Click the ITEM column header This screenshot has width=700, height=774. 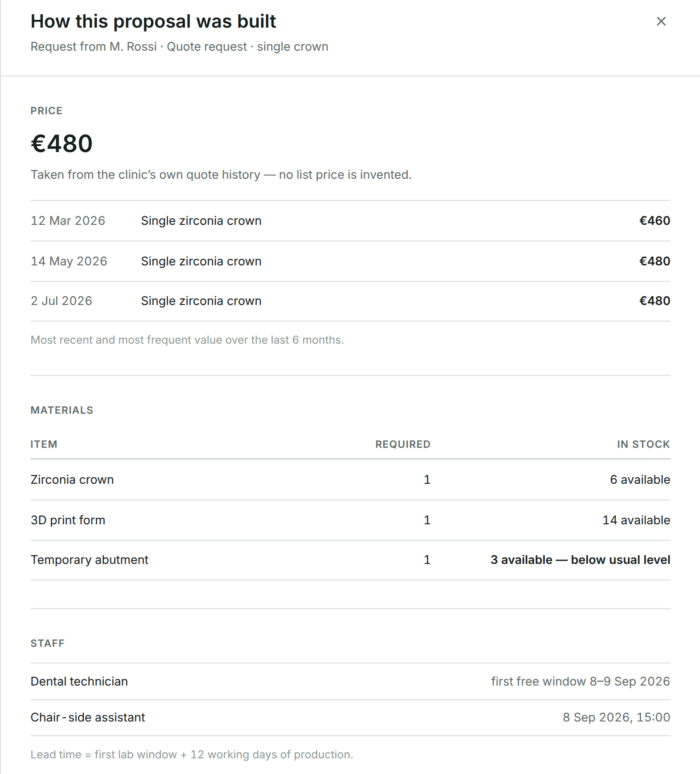click(x=44, y=444)
